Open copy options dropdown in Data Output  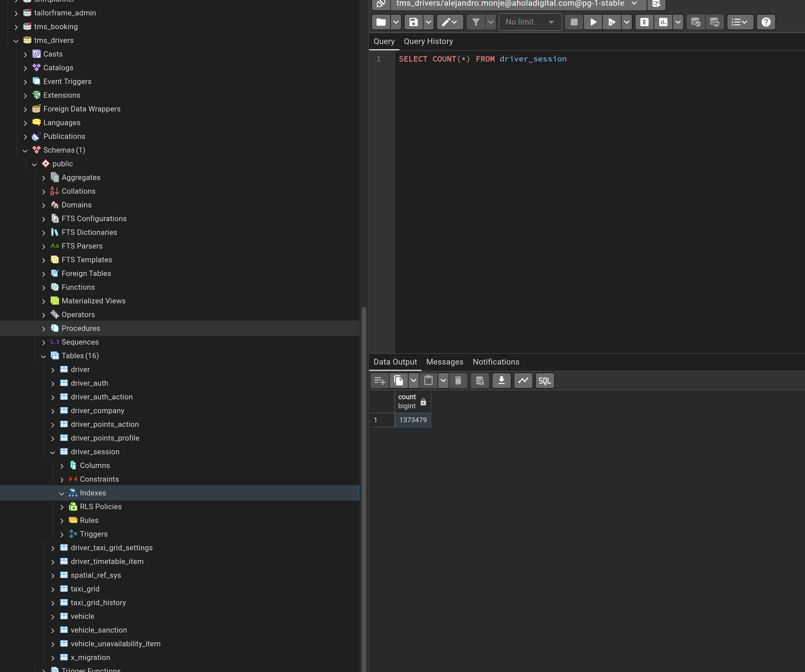[413, 381]
